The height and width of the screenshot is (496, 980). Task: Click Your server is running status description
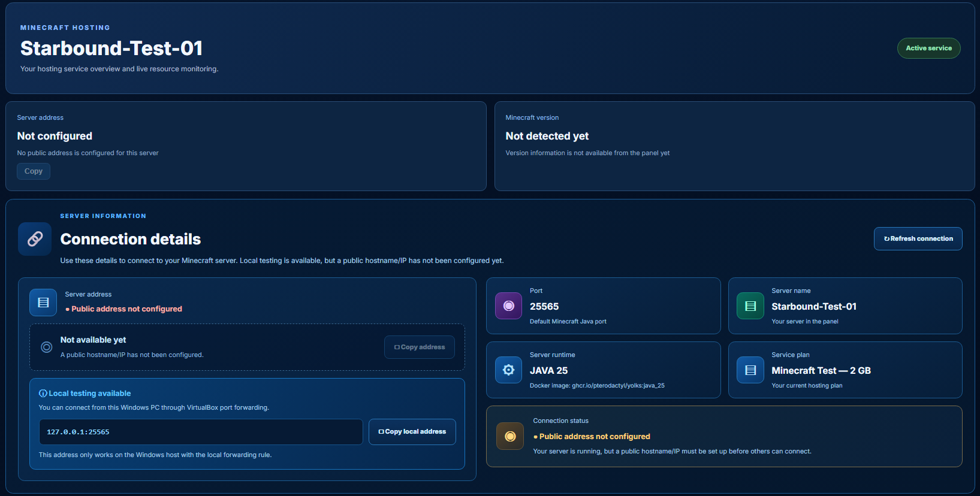tap(672, 451)
